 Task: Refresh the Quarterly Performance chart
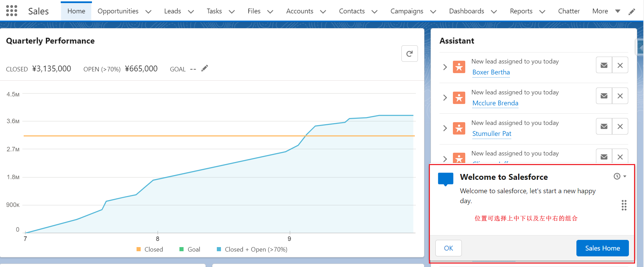(x=409, y=54)
